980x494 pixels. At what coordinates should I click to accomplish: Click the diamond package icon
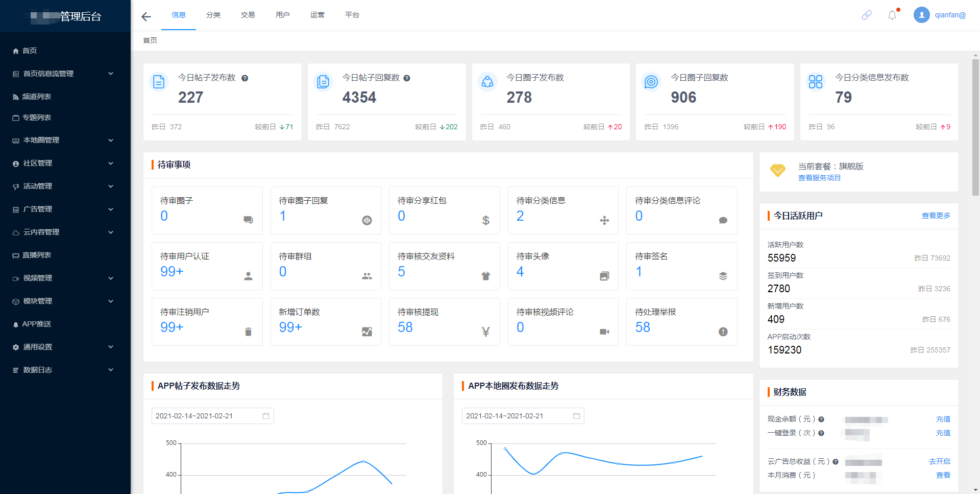coord(778,171)
